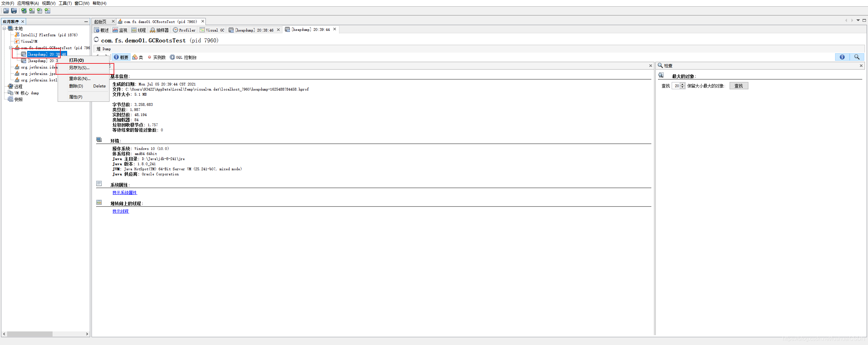
Task: Increase the 查找 spinner value
Action: [x=683, y=84]
